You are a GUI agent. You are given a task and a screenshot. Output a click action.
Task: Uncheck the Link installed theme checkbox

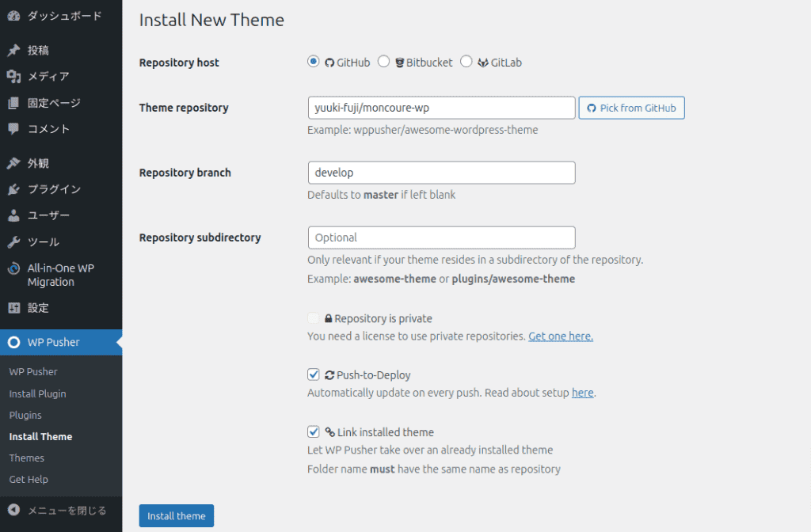[x=314, y=432]
